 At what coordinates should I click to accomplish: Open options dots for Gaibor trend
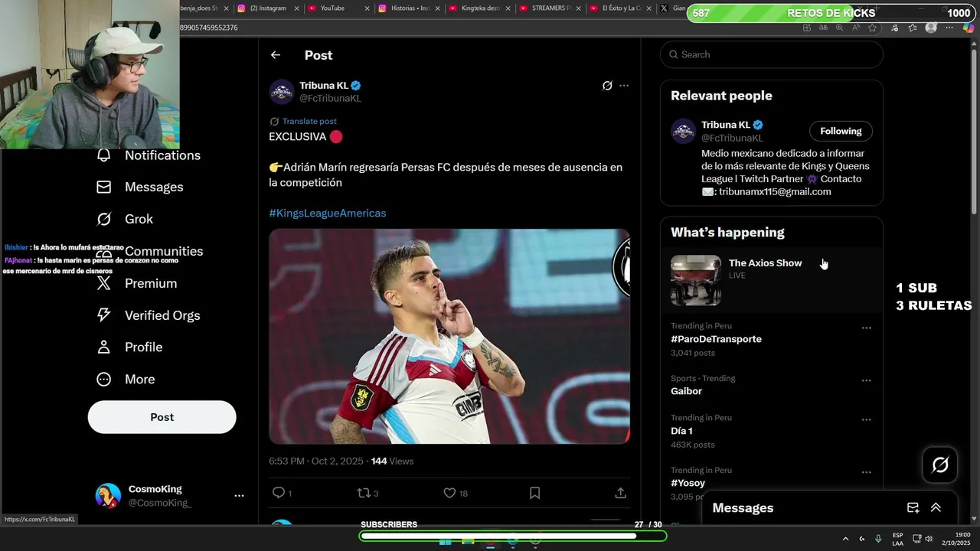coord(867,380)
